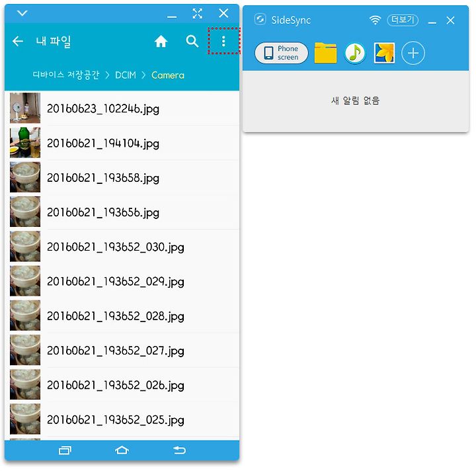476x471 pixels.
Task: Click thumbnail of 20160621_193652_025.jpg
Action: tap(25, 419)
